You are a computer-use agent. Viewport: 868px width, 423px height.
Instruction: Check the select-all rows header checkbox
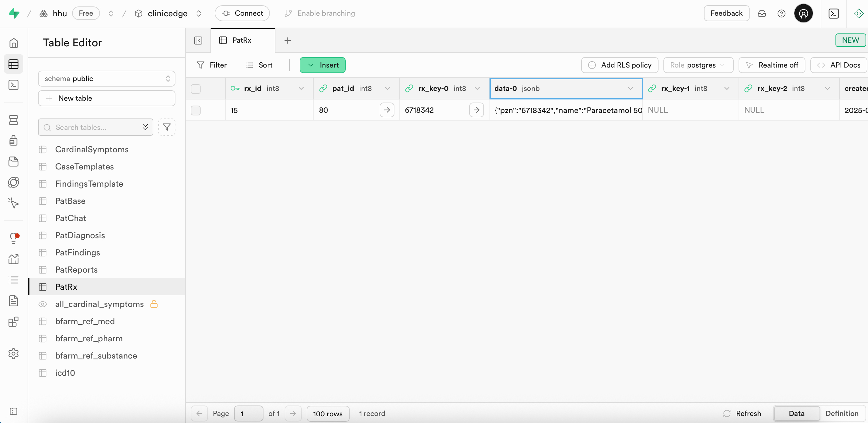[x=196, y=89]
